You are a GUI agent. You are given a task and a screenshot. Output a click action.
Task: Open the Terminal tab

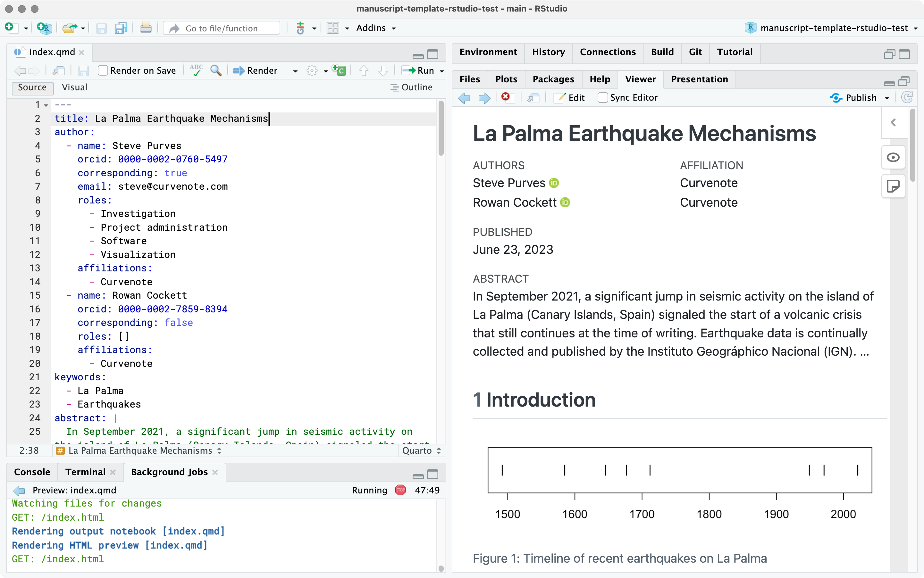(85, 472)
